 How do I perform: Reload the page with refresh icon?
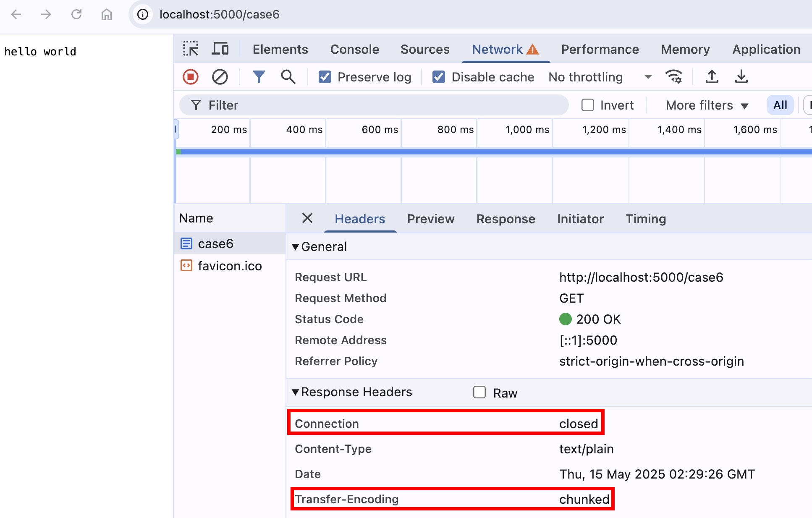point(76,14)
